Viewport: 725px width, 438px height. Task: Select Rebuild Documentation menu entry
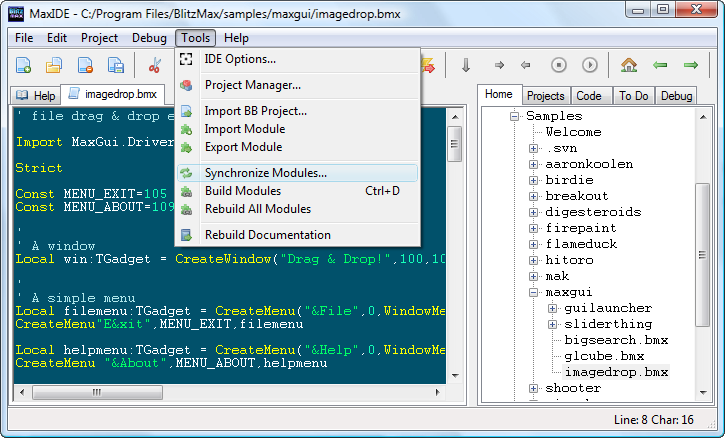click(297, 235)
